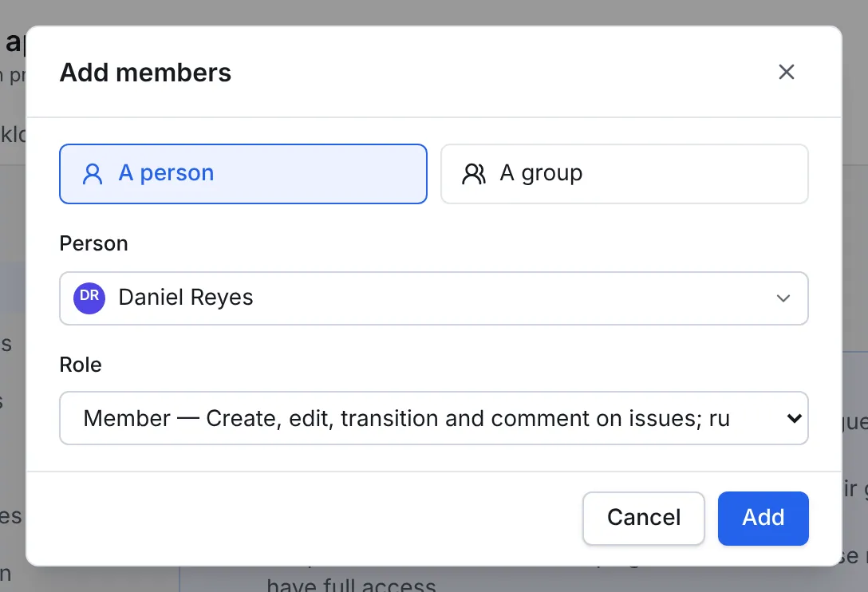Expand the Person field chevron

point(783,298)
